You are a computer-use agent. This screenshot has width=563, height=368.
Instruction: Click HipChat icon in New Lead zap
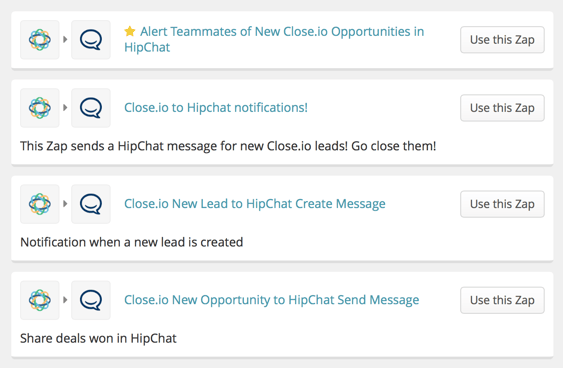(91, 204)
